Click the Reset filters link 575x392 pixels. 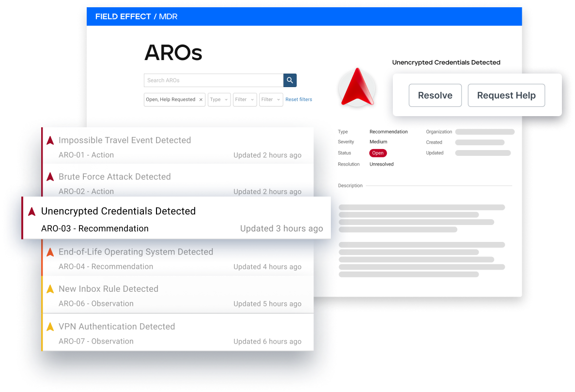pos(298,100)
